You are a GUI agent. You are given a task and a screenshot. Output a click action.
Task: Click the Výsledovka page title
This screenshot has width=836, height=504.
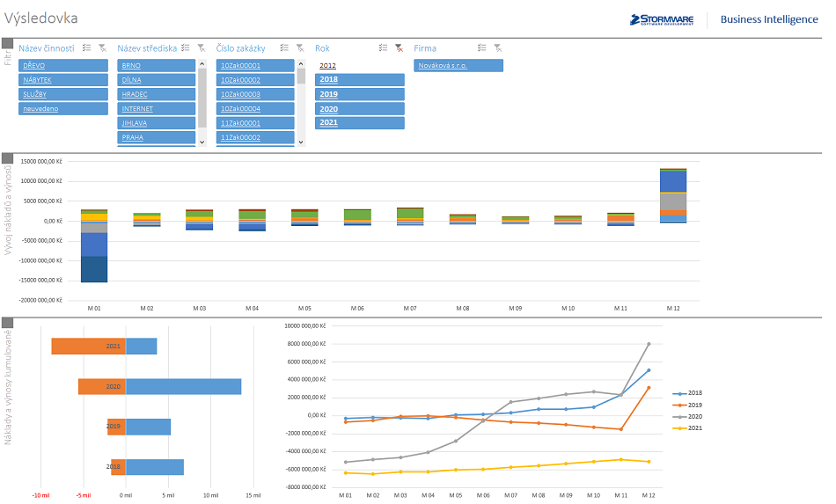pyautogui.click(x=41, y=18)
